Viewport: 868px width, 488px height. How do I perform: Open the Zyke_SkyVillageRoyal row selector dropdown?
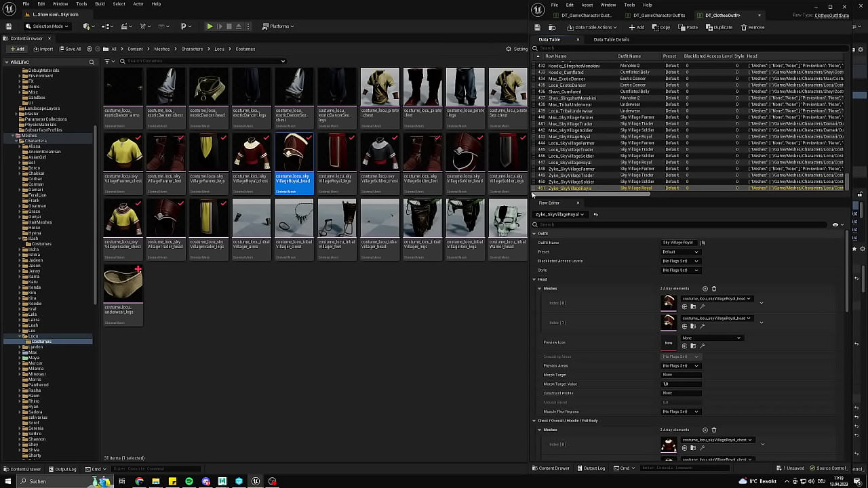[x=559, y=215]
